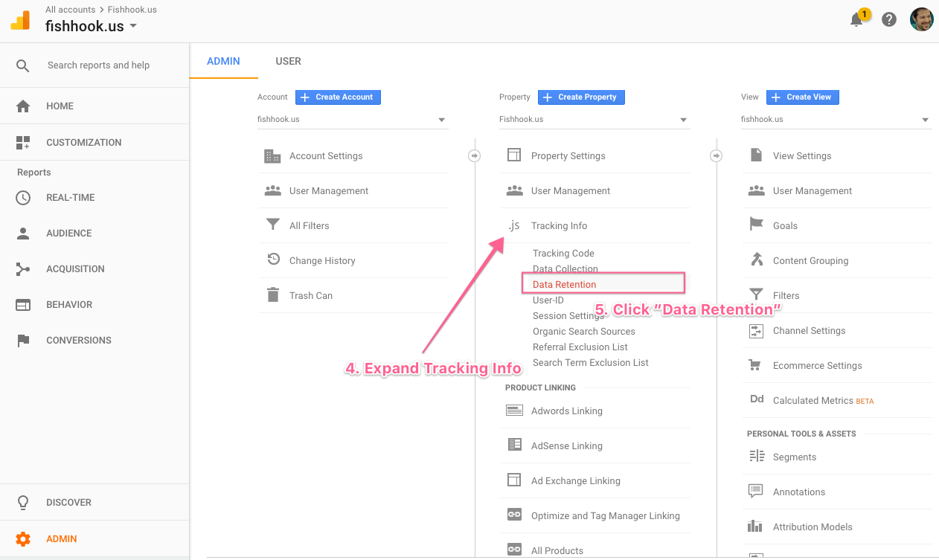Click the Create View button
The width and height of the screenshot is (939, 560).
(803, 97)
